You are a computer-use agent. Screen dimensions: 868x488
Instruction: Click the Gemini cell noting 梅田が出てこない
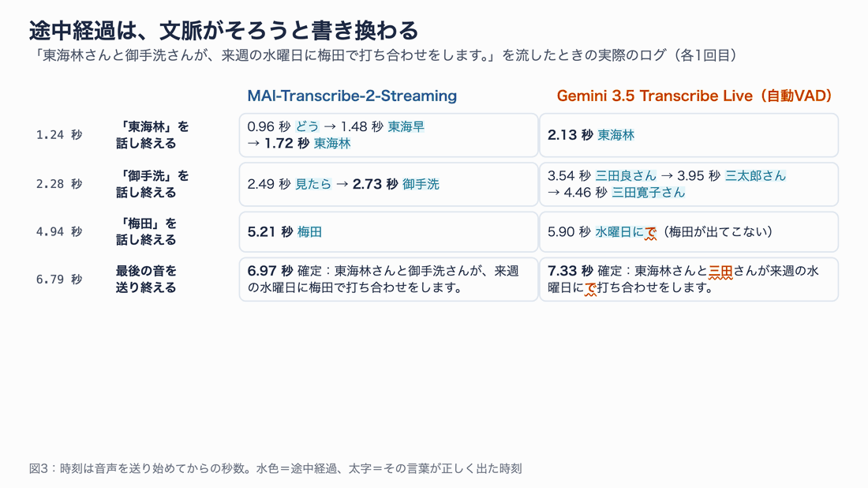689,231
